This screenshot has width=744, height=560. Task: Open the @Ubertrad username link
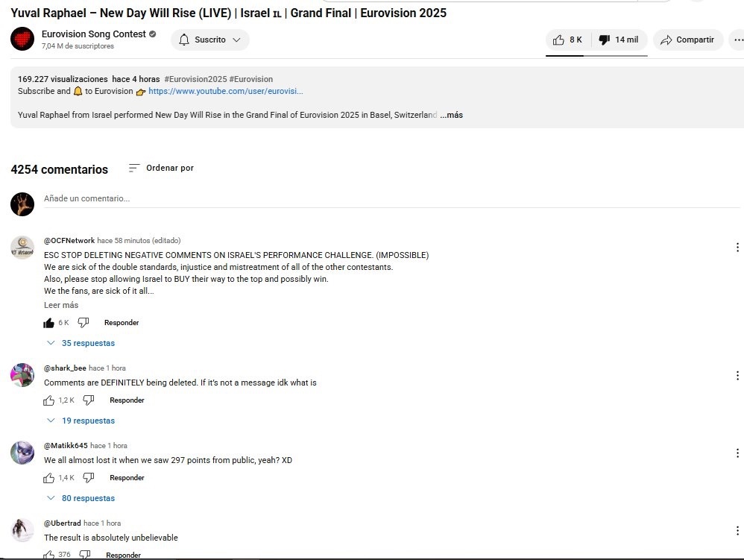pyautogui.click(x=63, y=523)
